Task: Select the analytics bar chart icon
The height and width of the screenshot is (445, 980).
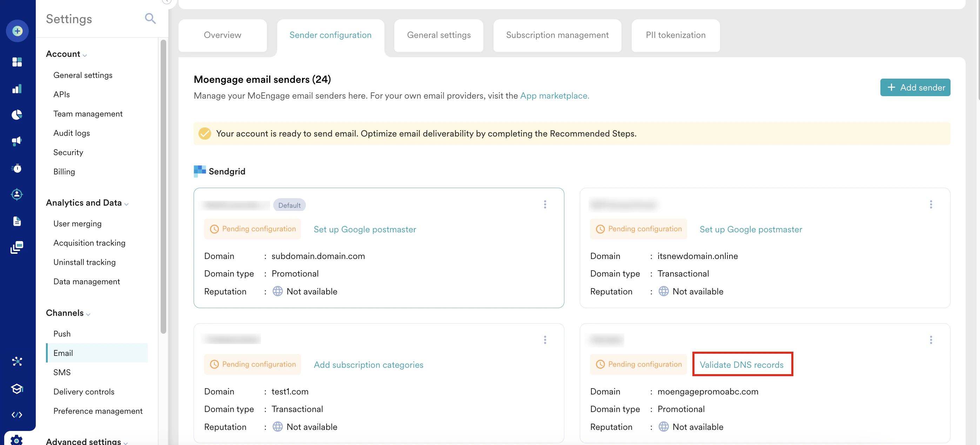Action: (x=17, y=89)
